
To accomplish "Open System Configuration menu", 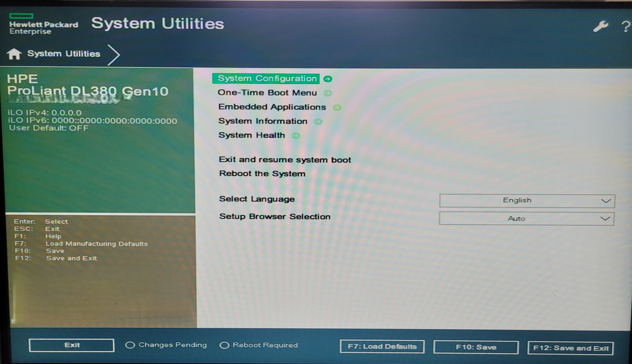I will click(x=267, y=79).
